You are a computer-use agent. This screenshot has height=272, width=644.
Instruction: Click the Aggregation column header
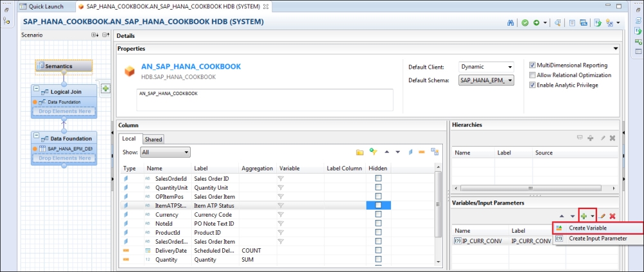click(x=257, y=168)
